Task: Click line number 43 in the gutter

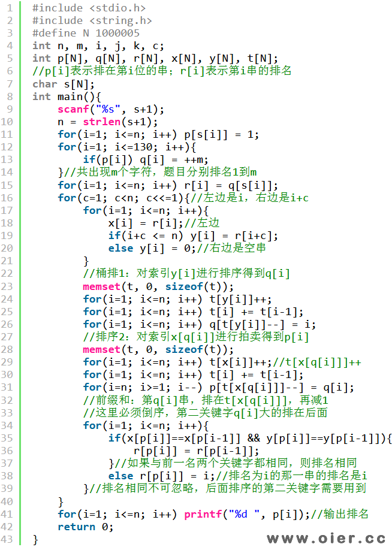Action: (x=7, y=539)
